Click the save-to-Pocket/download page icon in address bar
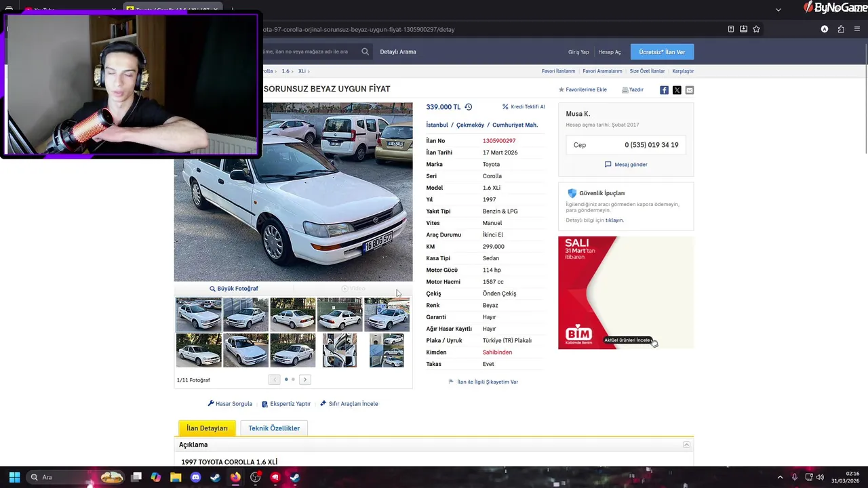 pyautogui.click(x=744, y=29)
